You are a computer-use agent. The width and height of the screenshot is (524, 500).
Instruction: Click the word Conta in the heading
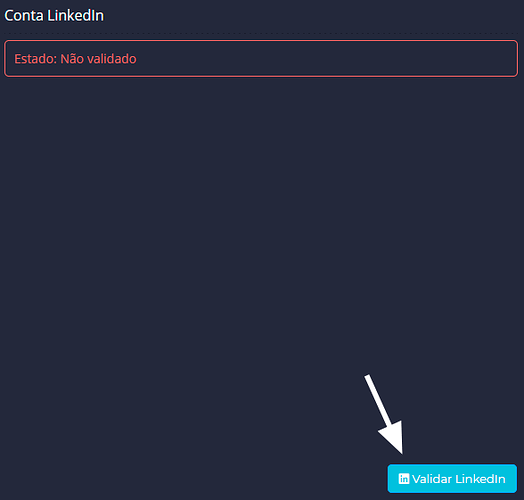(24, 15)
